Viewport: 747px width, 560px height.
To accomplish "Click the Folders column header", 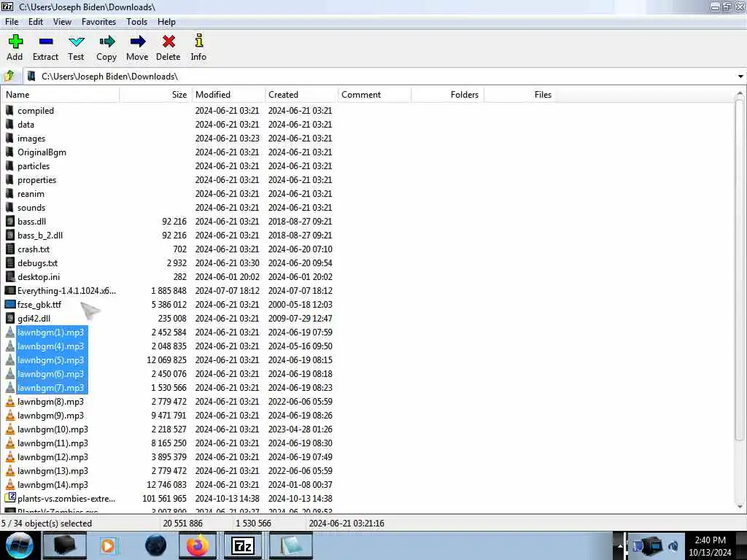I will pyautogui.click(x=447, y=95).
